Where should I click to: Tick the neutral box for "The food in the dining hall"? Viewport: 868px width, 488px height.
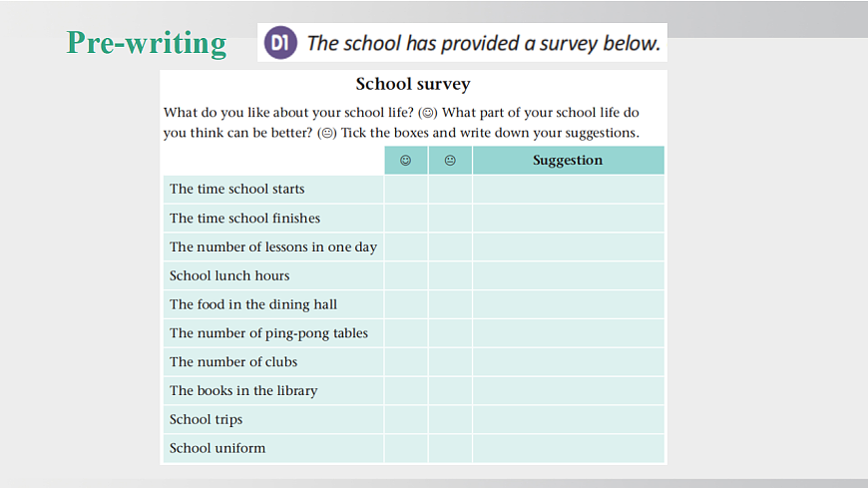(450, 304)
